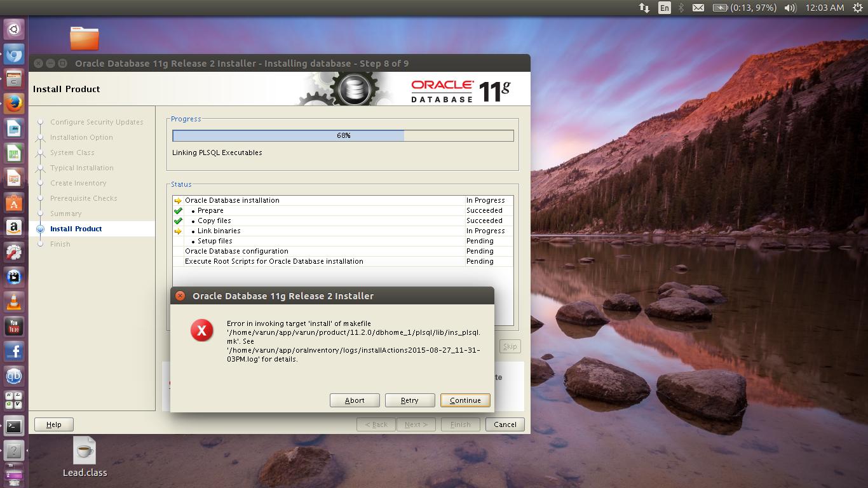This screenshot has height=488, width=868.
Task: Open the Bluetooth indicator in top panel
Action: click(x=681, y=8)
